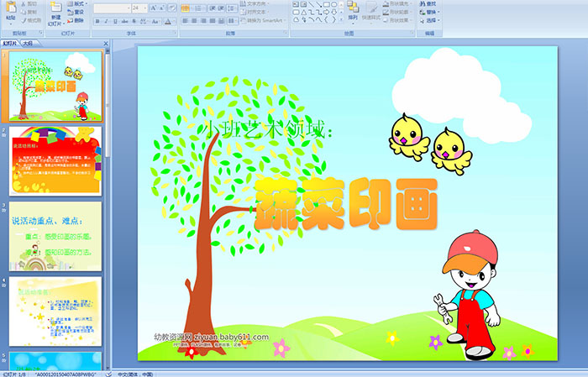588x377 pixels.
Task: Open the Layout (版式) dropdown
Action: click(77, 3)
